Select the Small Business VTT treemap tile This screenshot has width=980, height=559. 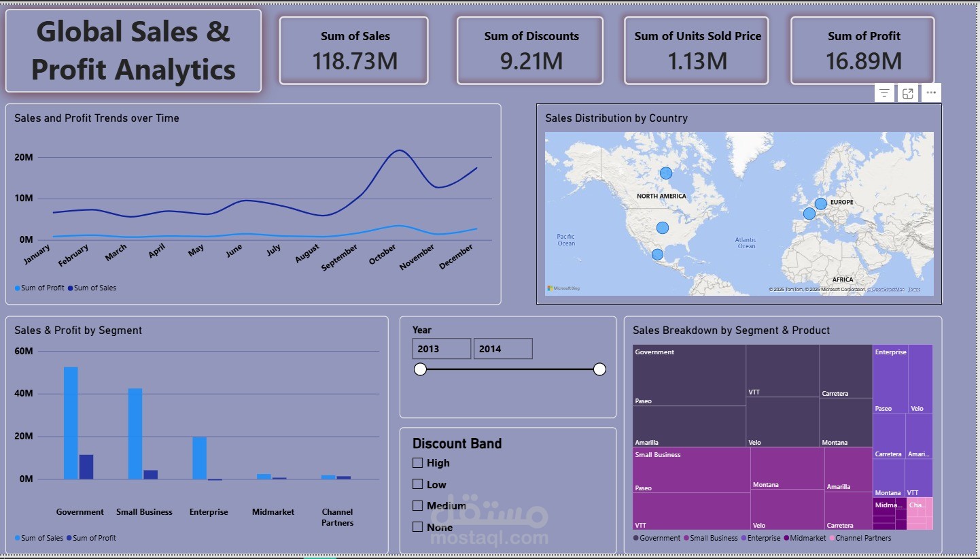691,511
